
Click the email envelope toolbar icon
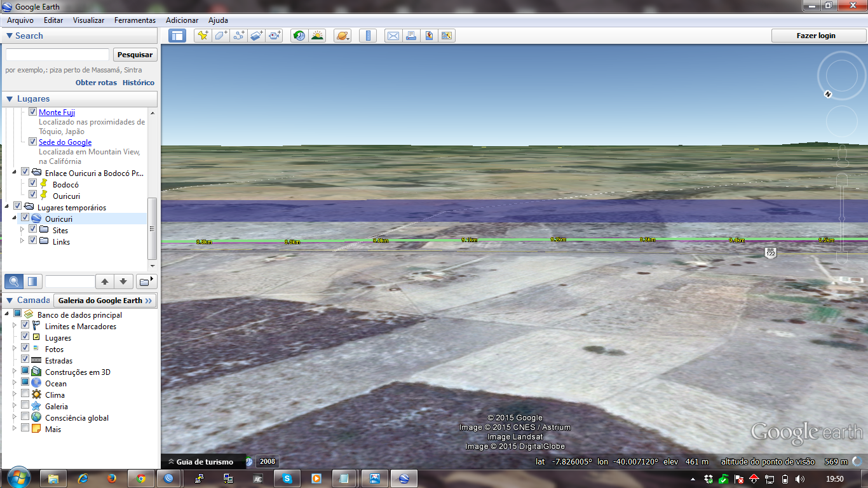tap(393, 36)
